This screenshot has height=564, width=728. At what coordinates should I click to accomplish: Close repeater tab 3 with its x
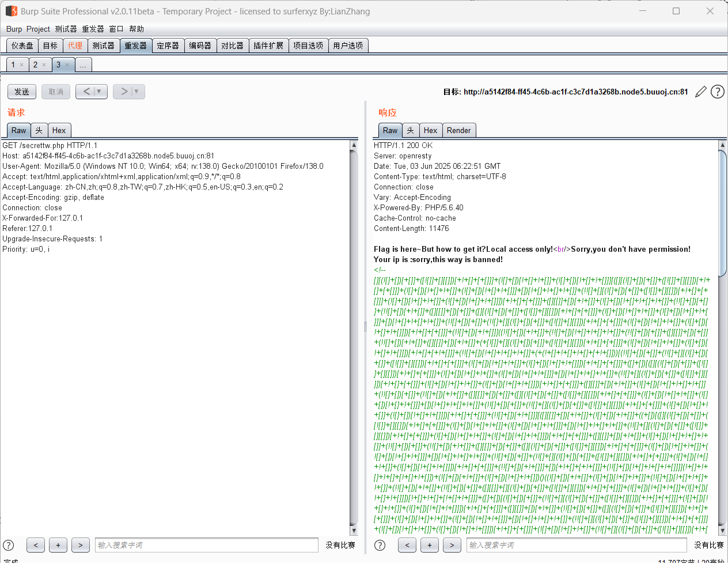(x=67, y=65)
